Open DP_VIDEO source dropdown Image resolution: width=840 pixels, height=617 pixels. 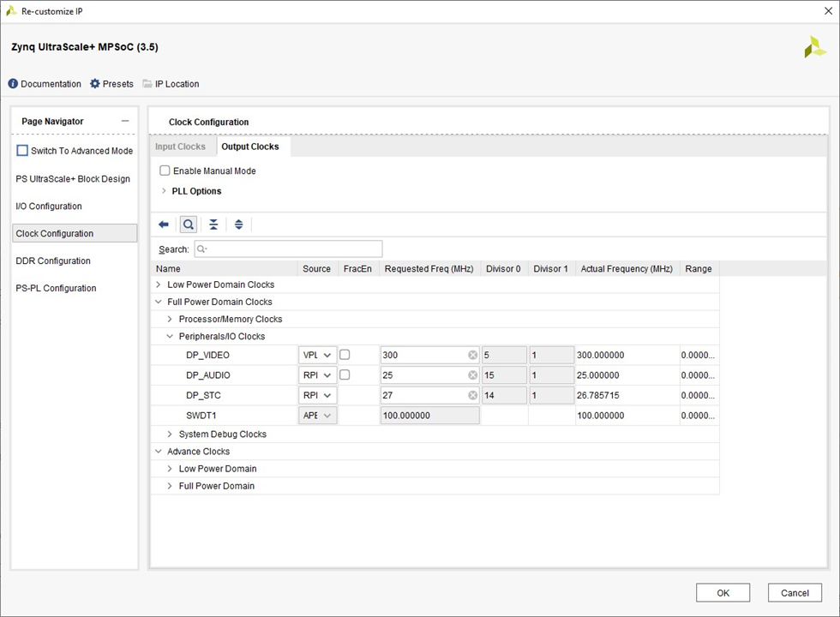318,355
